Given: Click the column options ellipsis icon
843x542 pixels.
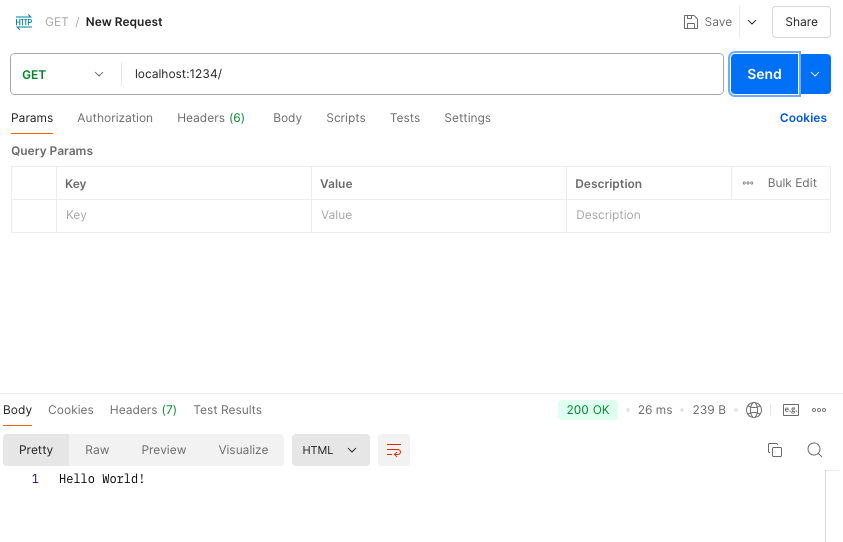Looking at the screenshot, I should click(x=748, y=183).
